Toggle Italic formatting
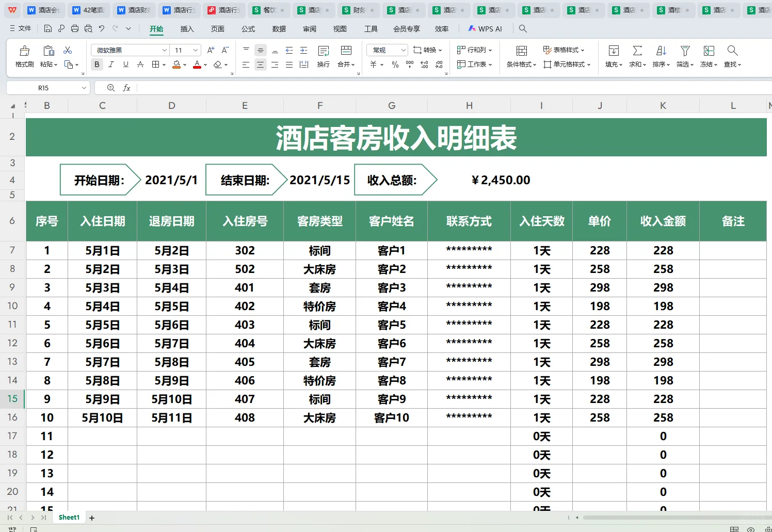This screenshot has height=532, width=772. coord(111,65)
